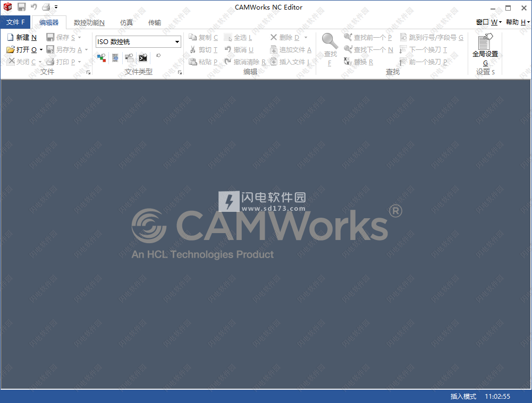Image resolution: width=532 pixels, height=403 pixels.
Task: Open the quick access toolbar customize arrow
Action: pos(56,7)
